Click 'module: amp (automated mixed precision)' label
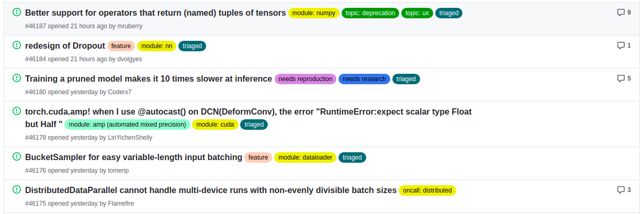 click(x=127, y=125)
